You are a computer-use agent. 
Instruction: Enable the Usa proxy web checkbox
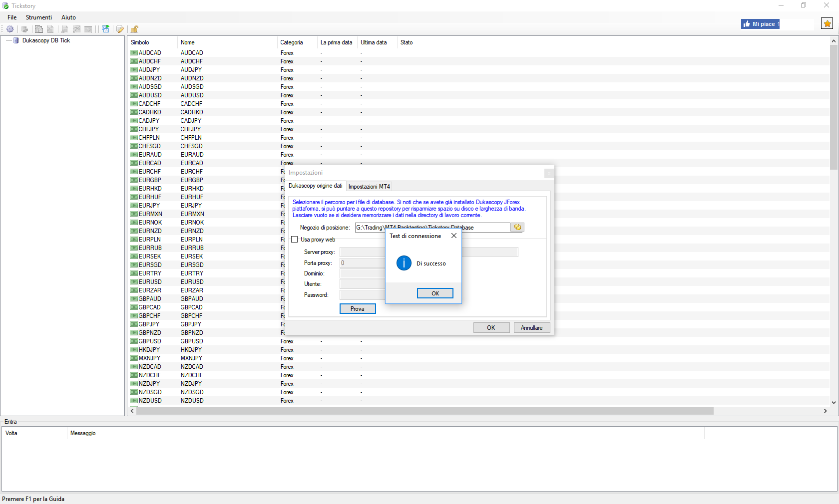click(295, 240)
